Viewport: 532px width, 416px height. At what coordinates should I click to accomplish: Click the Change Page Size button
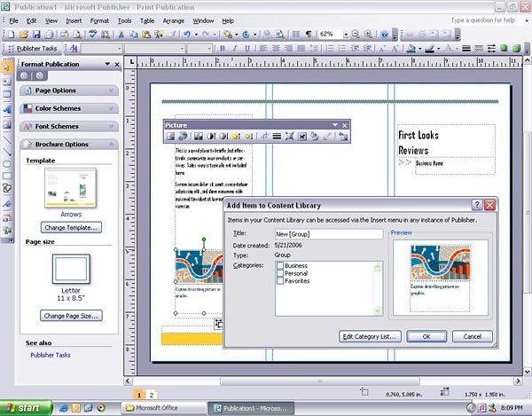click(71, 316)
